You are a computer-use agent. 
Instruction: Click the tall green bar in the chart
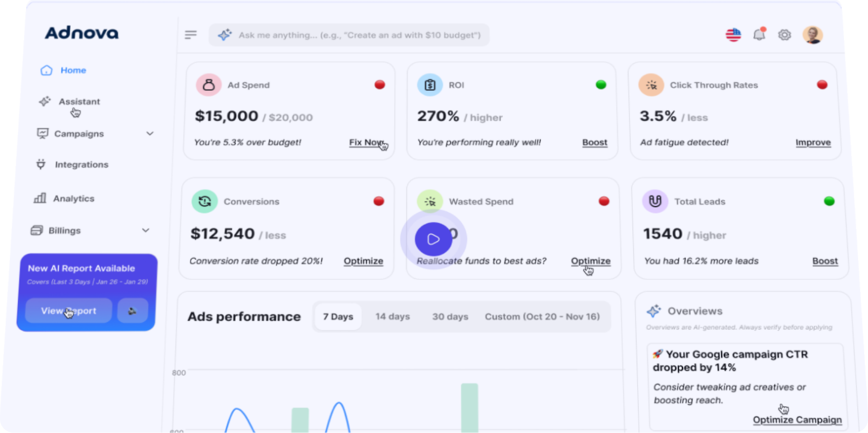tap(469, 407)
